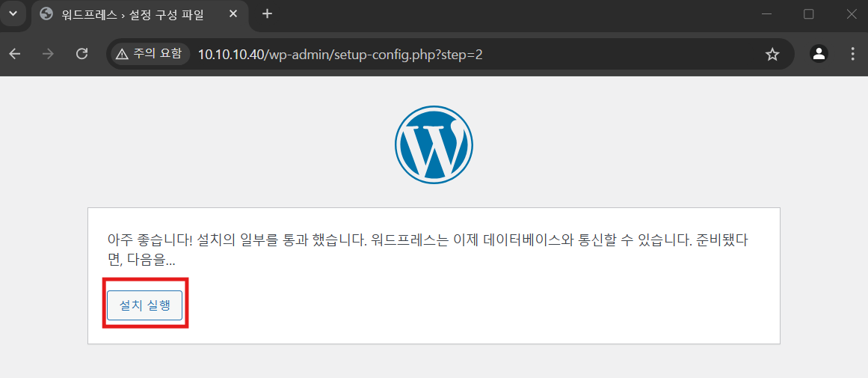Maximize the browser window
Screen dimensions: 868x378
(809, 14)
